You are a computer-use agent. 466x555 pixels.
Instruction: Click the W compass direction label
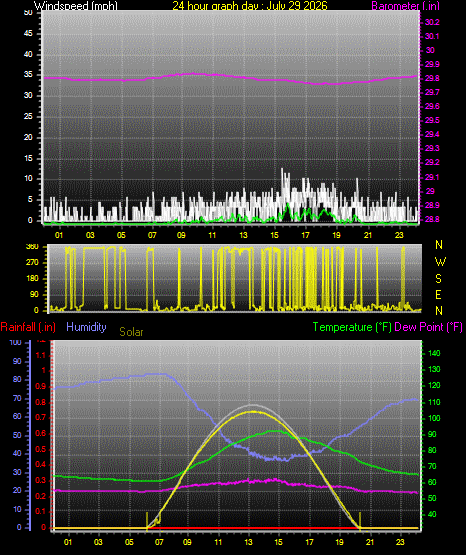[440, 262]
